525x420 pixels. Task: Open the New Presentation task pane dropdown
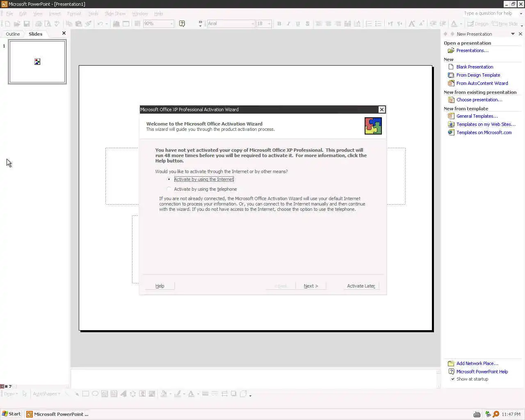pyautogui.click(x=513, y=34)
